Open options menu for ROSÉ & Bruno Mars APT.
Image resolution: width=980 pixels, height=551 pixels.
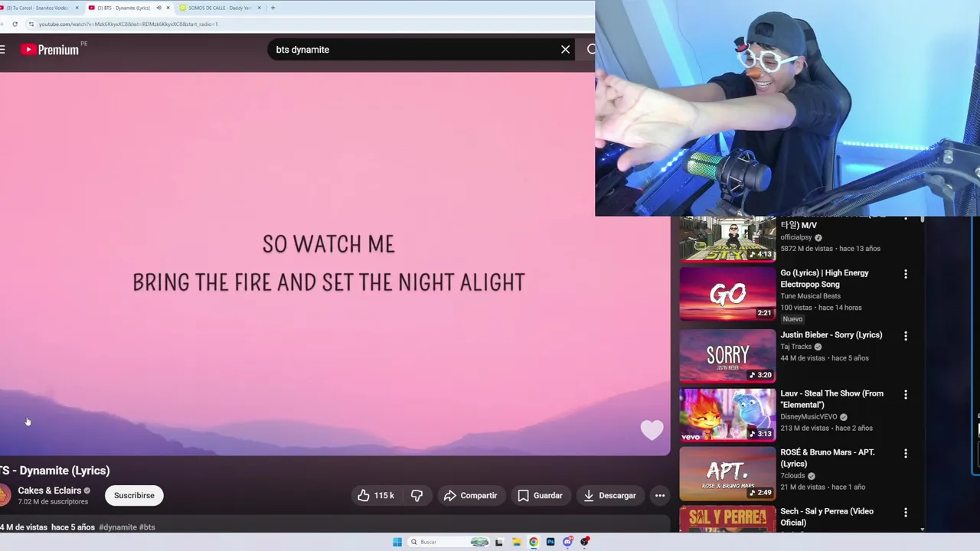[x=906, y=454]
